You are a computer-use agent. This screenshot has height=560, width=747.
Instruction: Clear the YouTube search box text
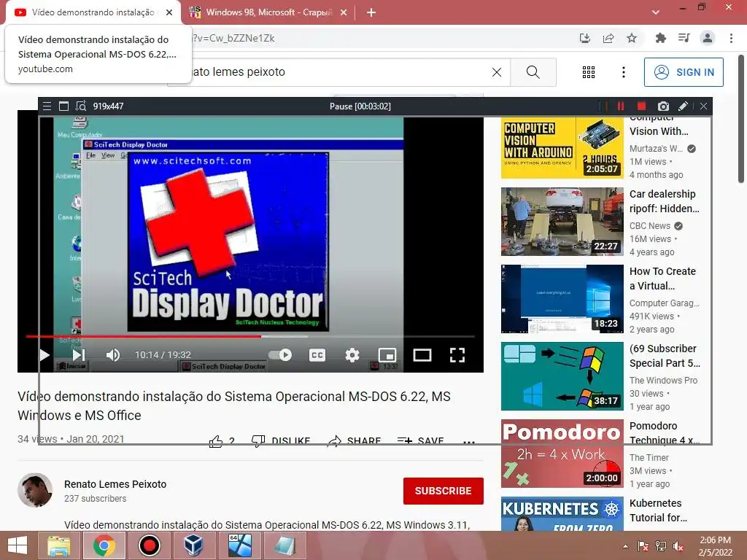click(x=496, y=72)
